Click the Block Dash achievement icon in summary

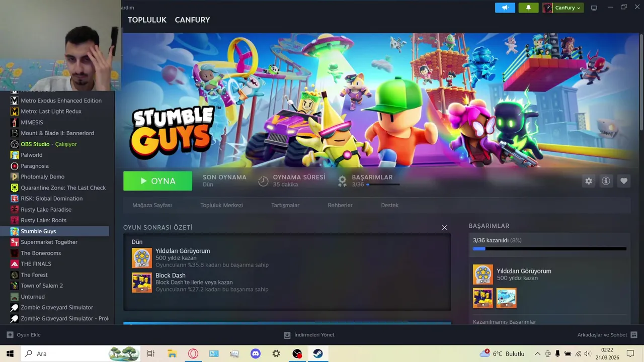pyautogui.click(x=141, y=283)
